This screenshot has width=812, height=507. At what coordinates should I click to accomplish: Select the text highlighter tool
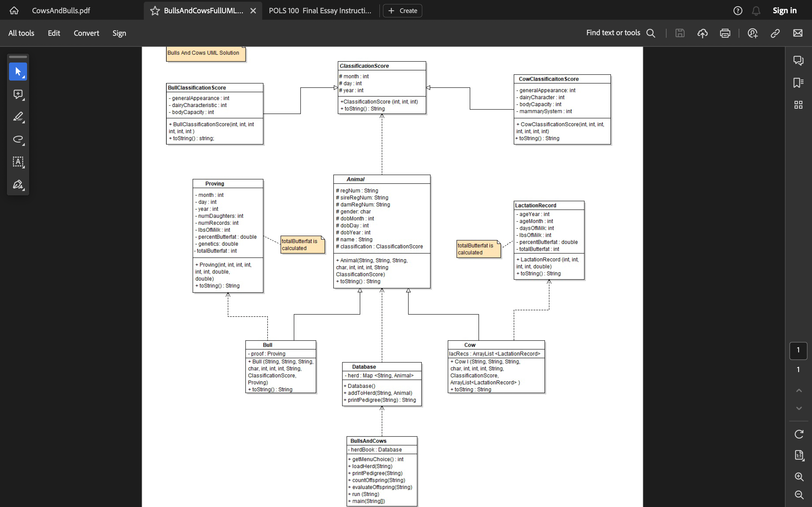click(18, 117)
